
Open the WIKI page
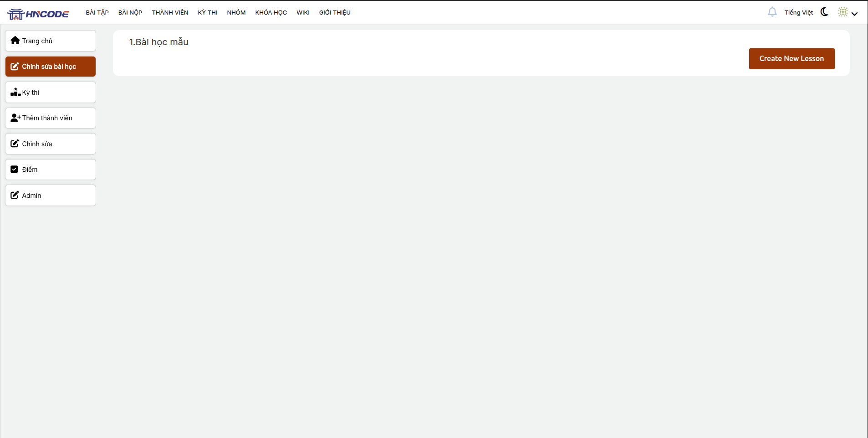[303, 12]
